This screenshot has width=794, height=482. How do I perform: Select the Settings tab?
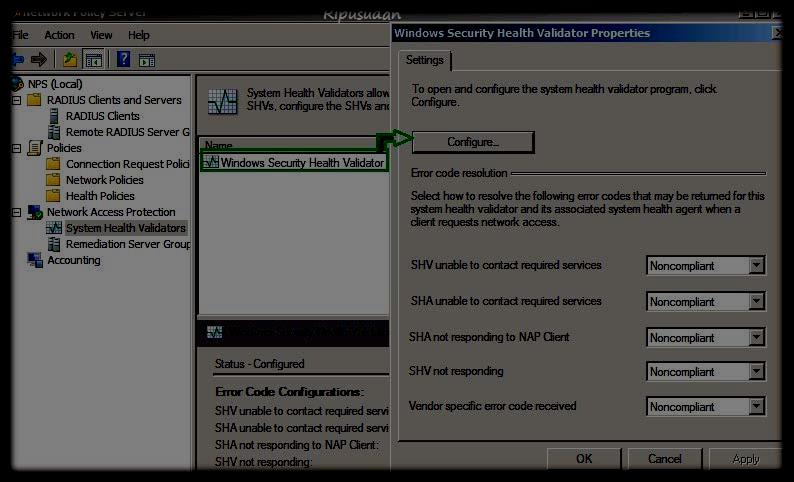(x=425, y=60)
